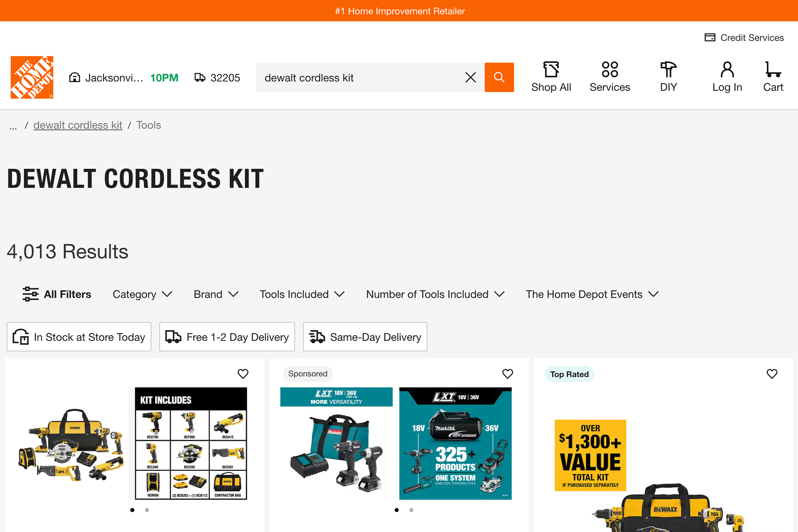The height and width of the screenshot is (532, 798).
Task: Favorite the Top Rated product heart
Action: 772,374
